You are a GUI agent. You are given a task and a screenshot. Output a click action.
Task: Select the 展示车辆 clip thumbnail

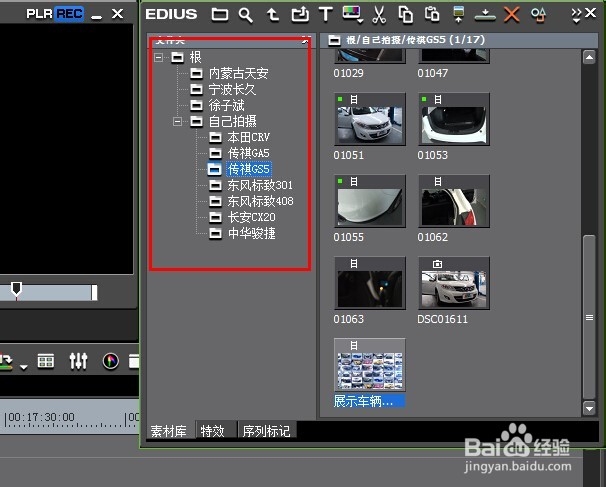point(370,365)
